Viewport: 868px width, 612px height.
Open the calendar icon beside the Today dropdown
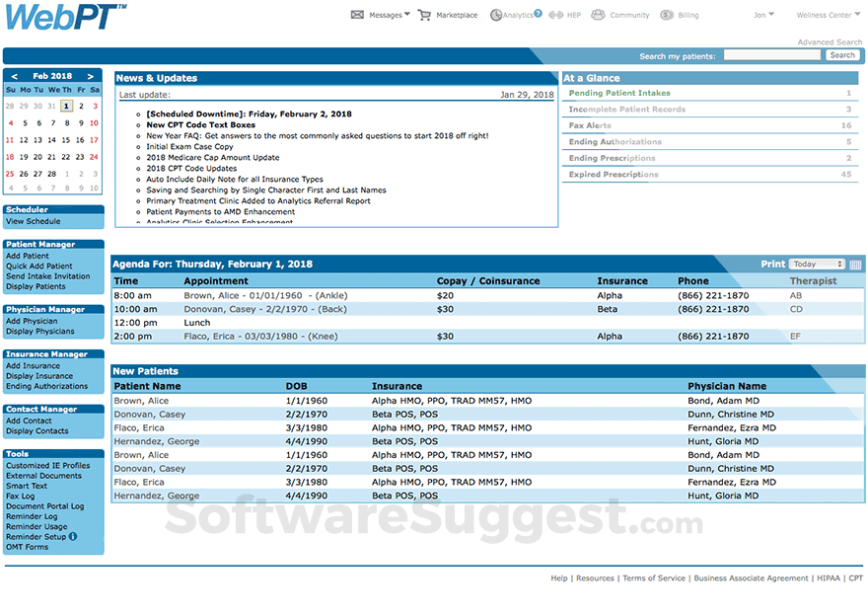(854, 265)
